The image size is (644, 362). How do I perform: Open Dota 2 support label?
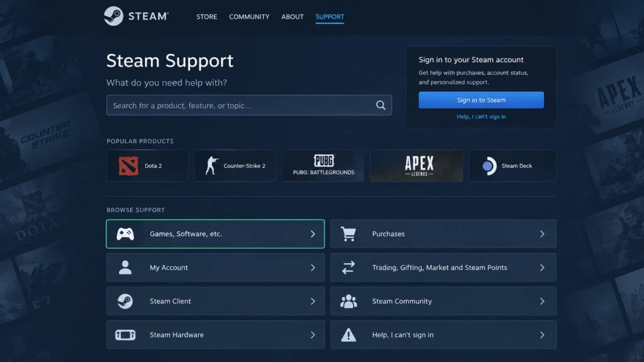coord(153,166)
